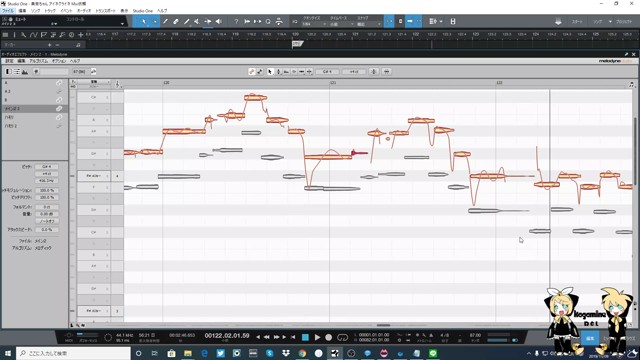Open the Twitter icon in the taskbar
Viewport: 640px width, 360px height.
click(220, 353)
